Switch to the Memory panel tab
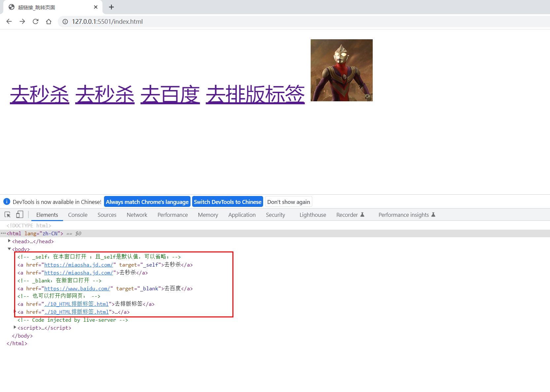The width and height of the screenshot is (550, 392). 208,215
